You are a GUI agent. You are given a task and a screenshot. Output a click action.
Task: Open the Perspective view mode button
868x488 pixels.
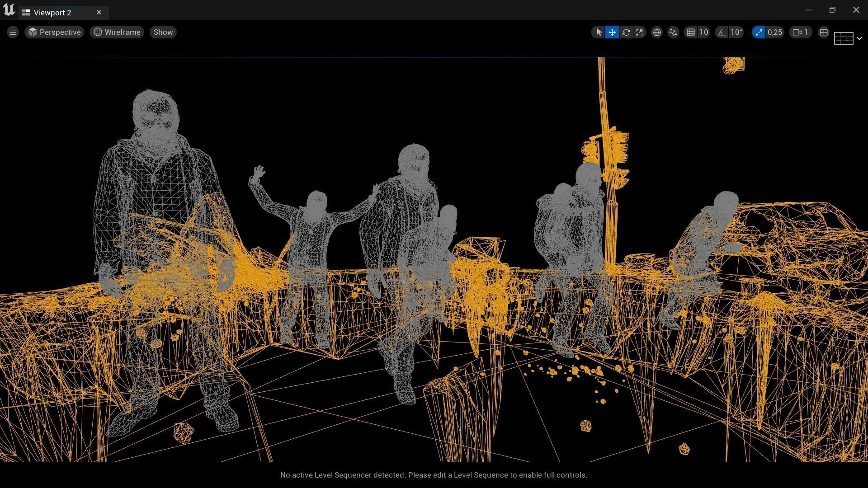pos(54,32)
